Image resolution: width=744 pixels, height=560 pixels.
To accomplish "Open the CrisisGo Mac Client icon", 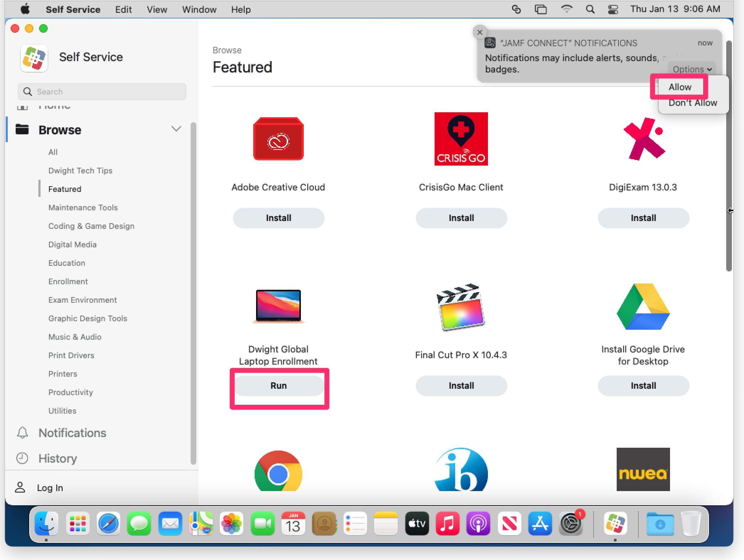I will tap(461, 139).
